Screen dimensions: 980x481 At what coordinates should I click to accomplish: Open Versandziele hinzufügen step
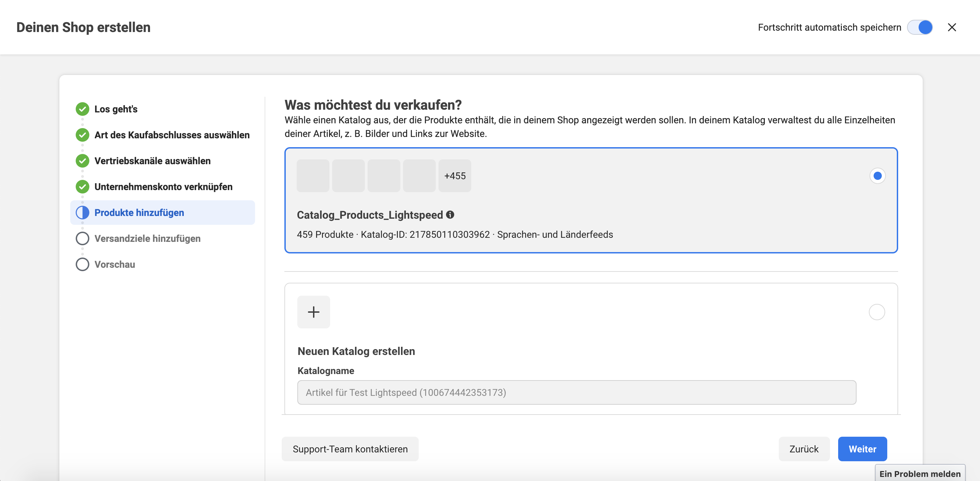[x=147, y=238]
